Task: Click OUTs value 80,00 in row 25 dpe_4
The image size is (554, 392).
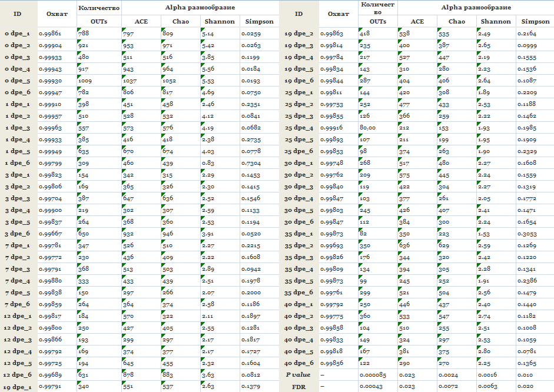Action: pyautogui.click(x=368, y=128)
